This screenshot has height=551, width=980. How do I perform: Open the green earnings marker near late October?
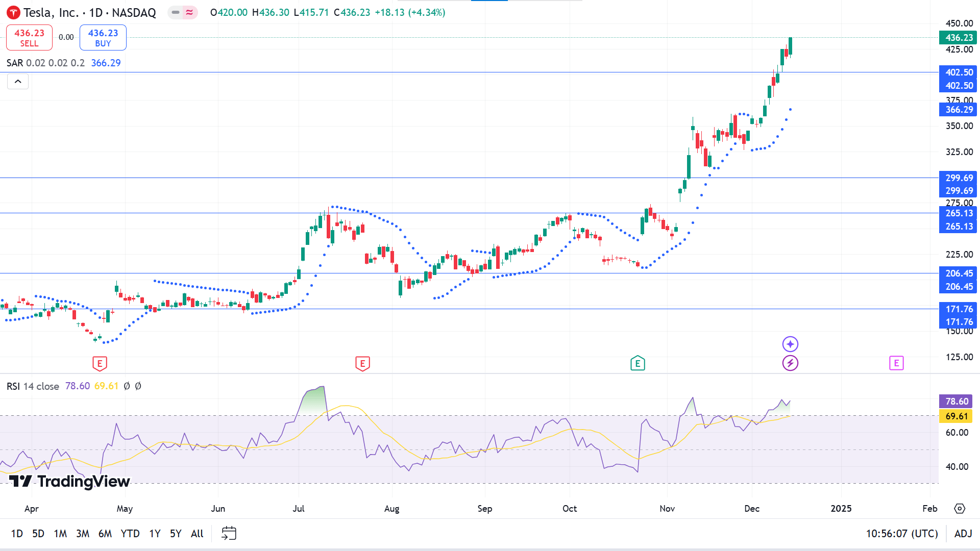[638, 363]
